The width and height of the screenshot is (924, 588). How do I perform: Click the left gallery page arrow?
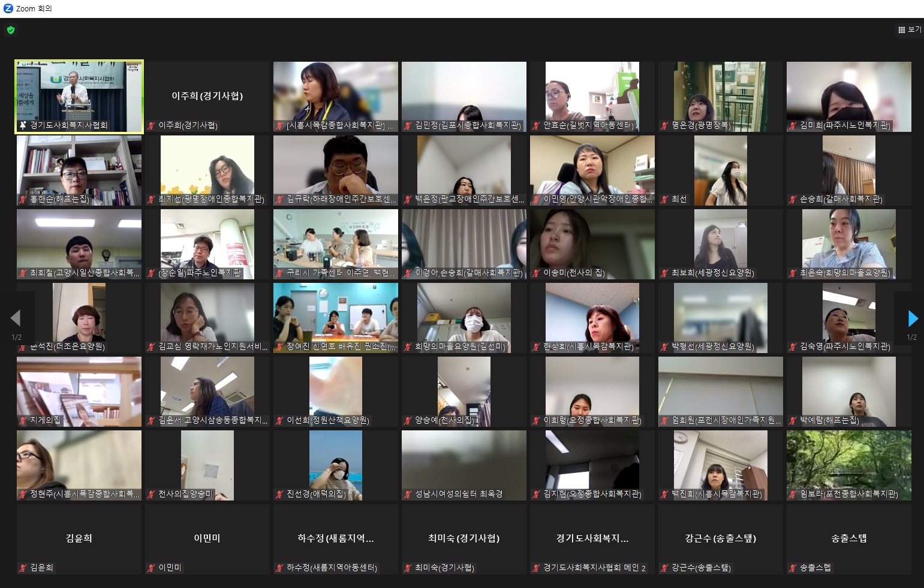[16, 318]
